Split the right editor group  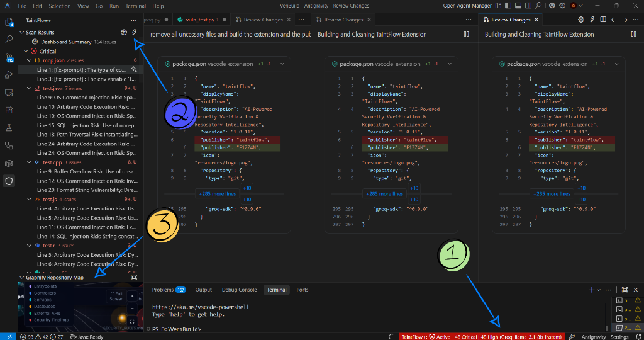tap(603, 20)
